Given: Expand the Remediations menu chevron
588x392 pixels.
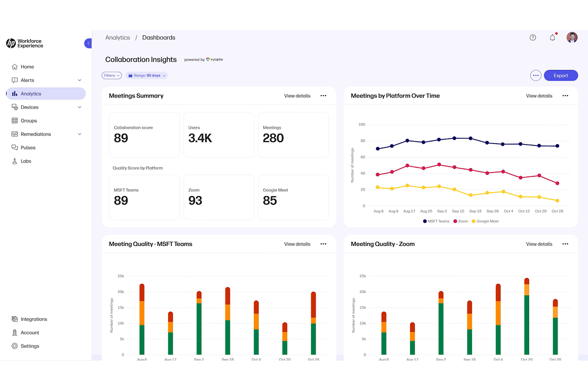Looking at the screenshot, I should [80, 134].
